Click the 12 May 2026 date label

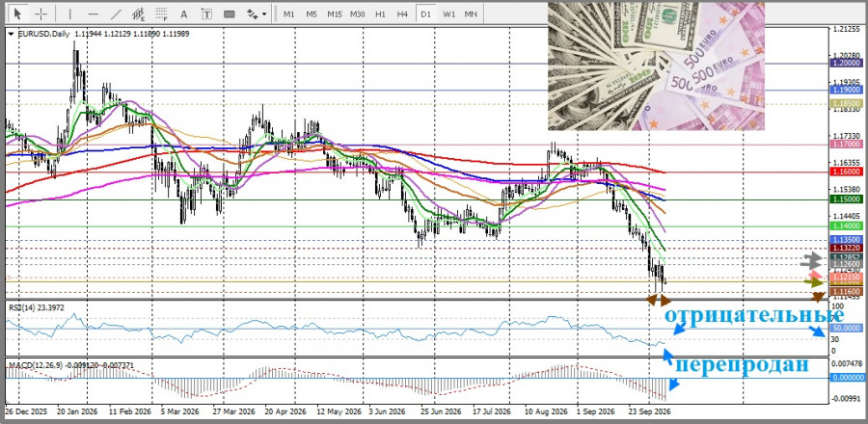click(x=339, y=412)
